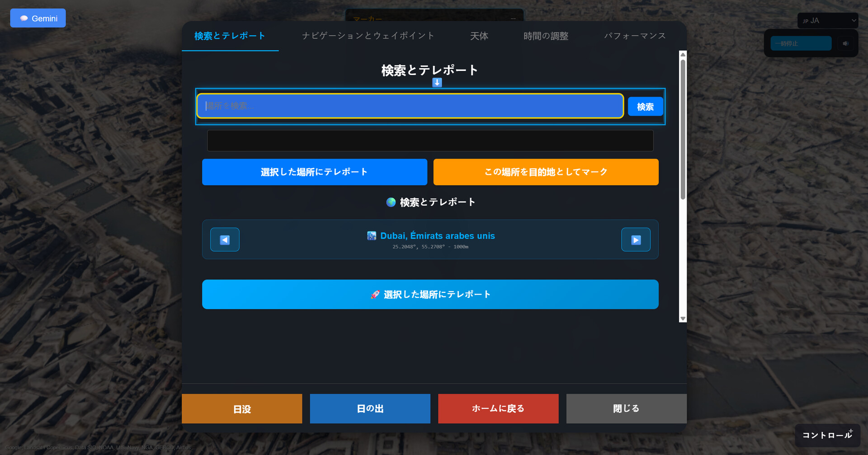Toggle the sound speaker icon
The height and width of the screenshot is (455, 868).
pos(845,43)
